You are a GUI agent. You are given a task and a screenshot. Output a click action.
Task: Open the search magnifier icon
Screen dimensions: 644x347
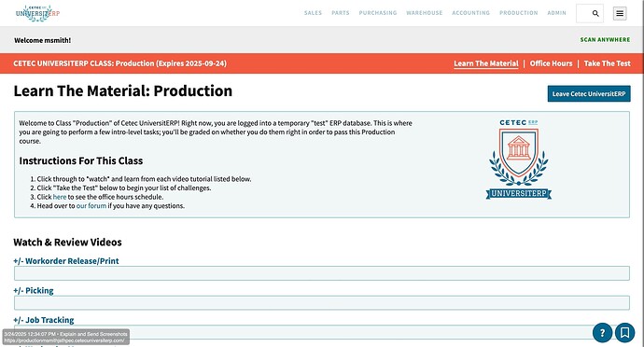pos(595,13)
